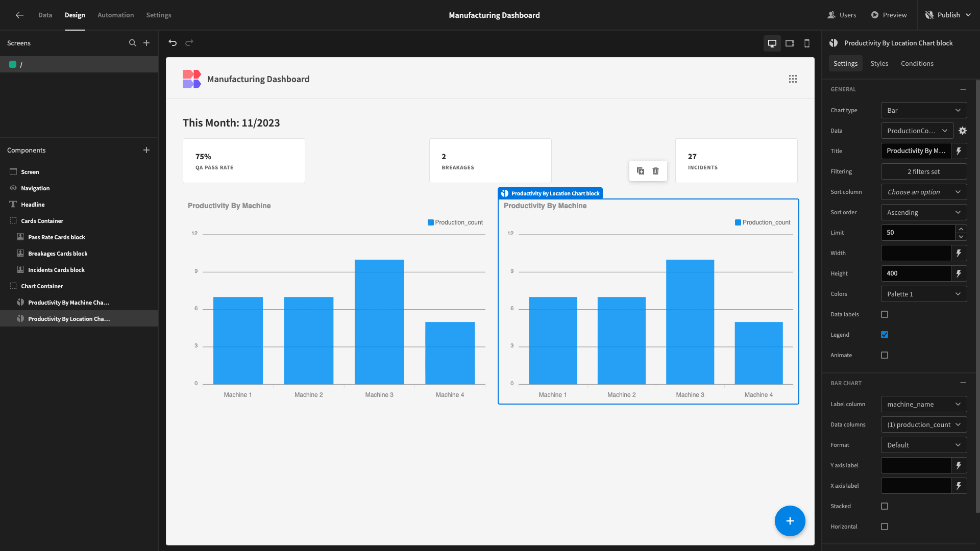Open the Sort column dropdown

click(923, 192)
